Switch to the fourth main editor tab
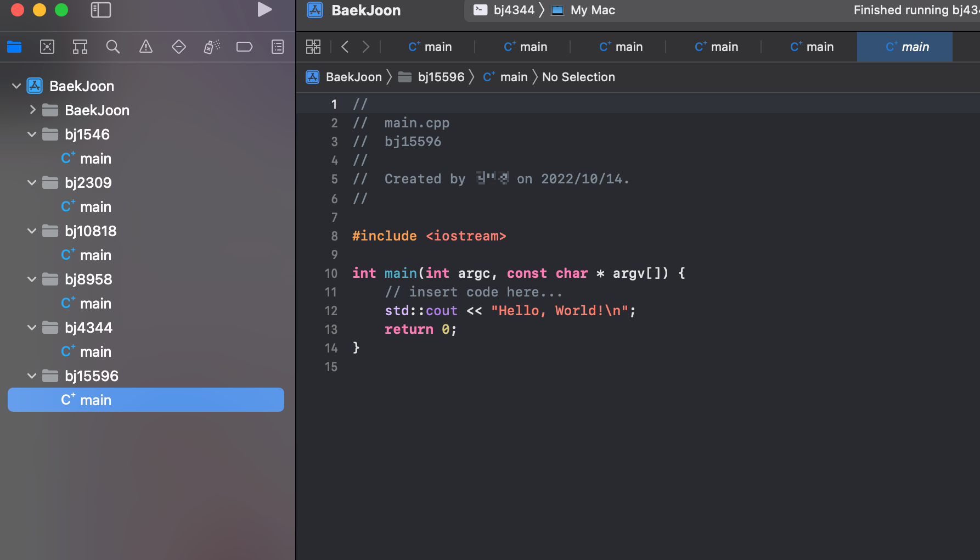The width and height of the screenshot is (980, 560). [x=717, y=47]
